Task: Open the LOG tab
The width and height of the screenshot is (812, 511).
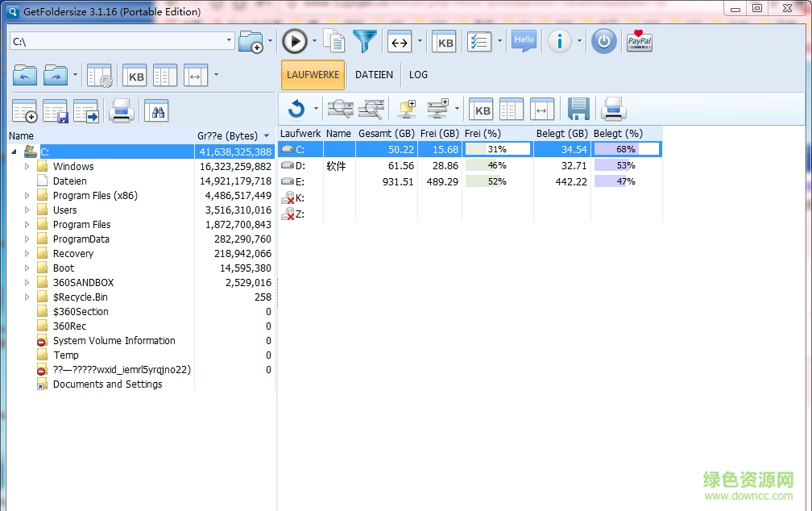Action: pyautogui.click(x=418, y=75)
